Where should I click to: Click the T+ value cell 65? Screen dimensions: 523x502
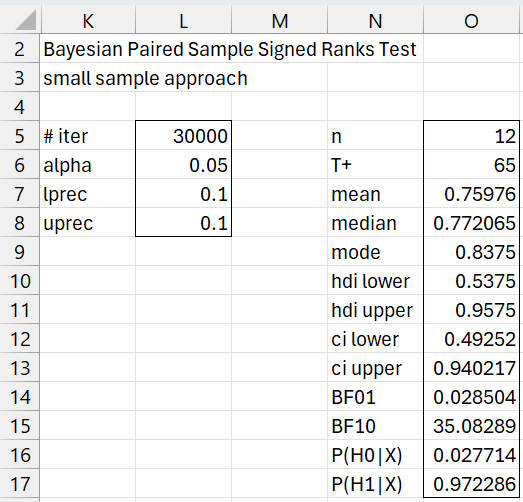471,164
